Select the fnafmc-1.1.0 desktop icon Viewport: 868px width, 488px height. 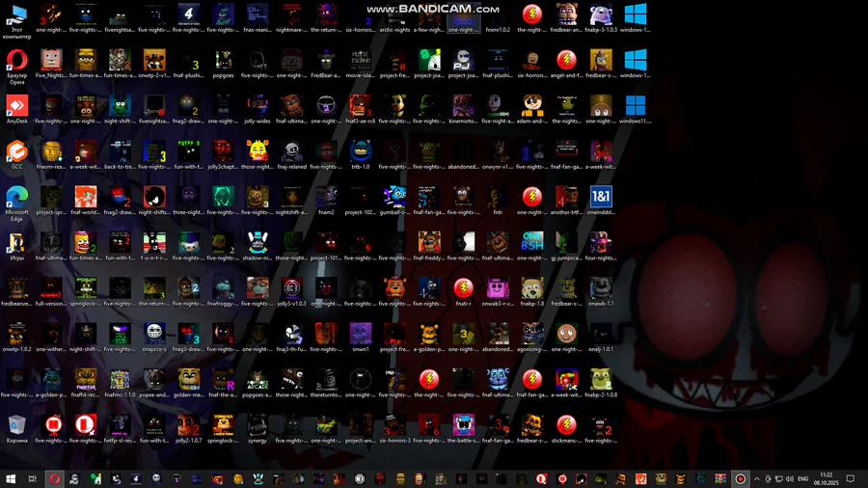point(120,382)
